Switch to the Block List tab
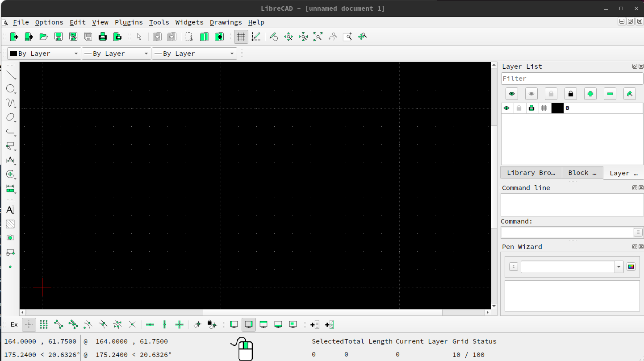The image size is (644, 361). [582, 173]
